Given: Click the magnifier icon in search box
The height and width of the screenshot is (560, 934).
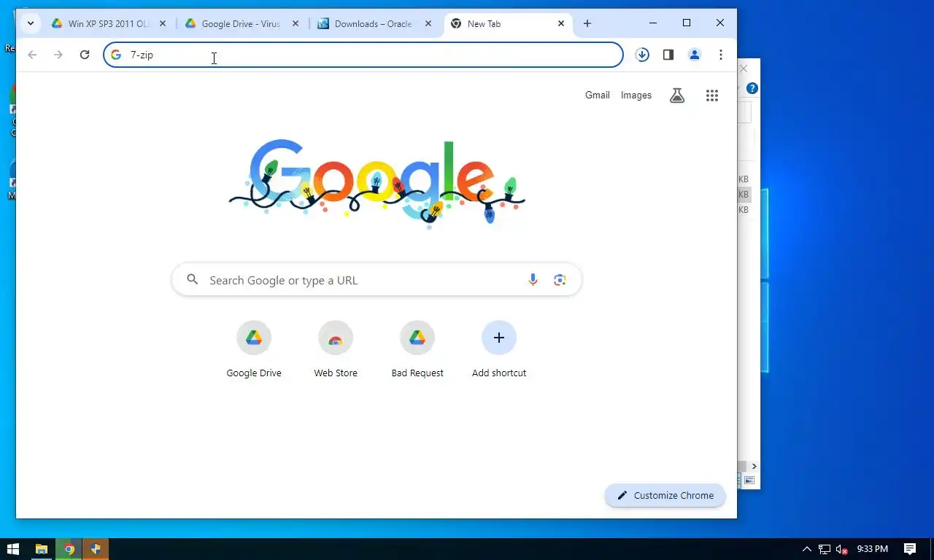Looking at the screenshot, I should pyautogui.click(x=192, y=279).
